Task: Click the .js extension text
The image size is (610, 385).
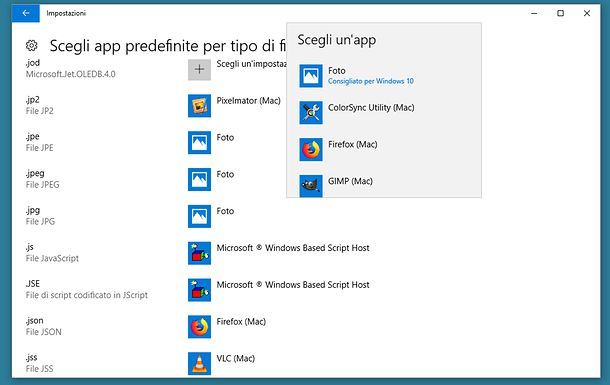Action: 30,247
